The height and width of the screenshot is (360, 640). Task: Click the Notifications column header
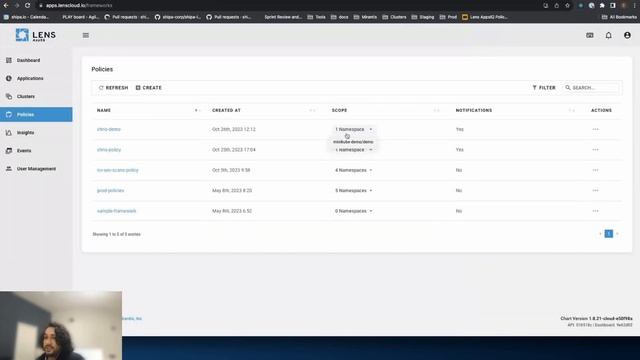[x=473, y=110]
